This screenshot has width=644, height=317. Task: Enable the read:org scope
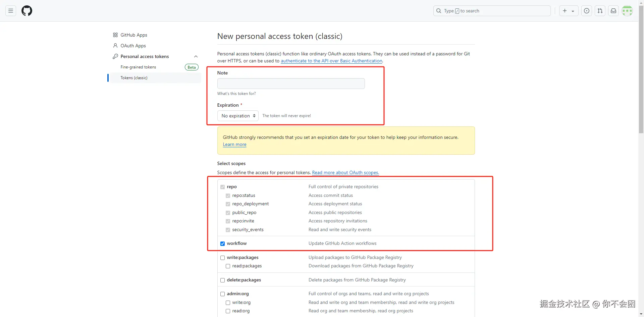click(x=228, y=311)
